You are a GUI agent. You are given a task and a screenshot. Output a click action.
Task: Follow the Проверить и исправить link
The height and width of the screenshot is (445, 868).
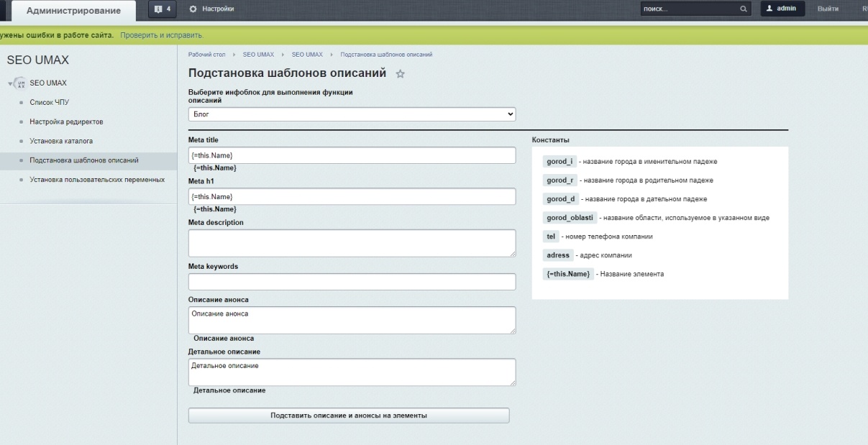pyautogui.click(x=161, y=35)
